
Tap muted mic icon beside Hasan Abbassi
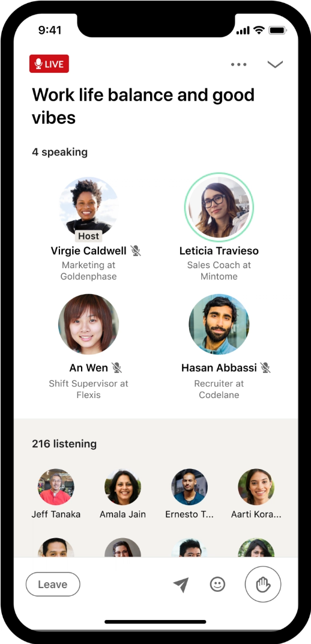[x=265, y=367]
